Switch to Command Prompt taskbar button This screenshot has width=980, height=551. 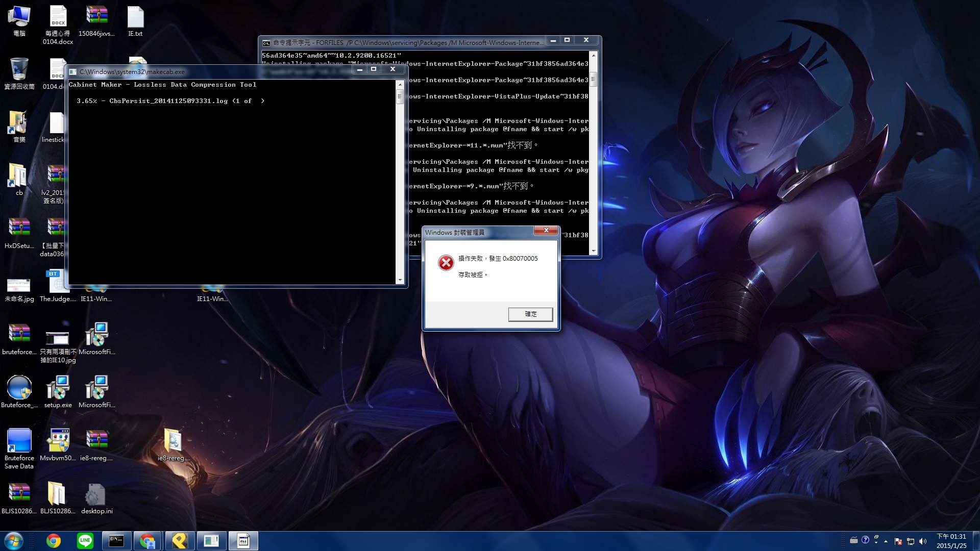pos(116,541)
